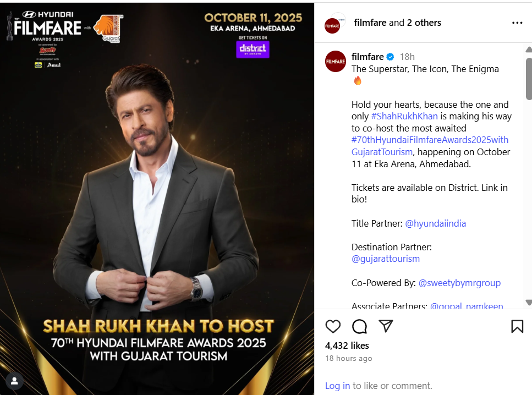
Task: Click the caption scrollbar down arrow
Action: point(529,302)
